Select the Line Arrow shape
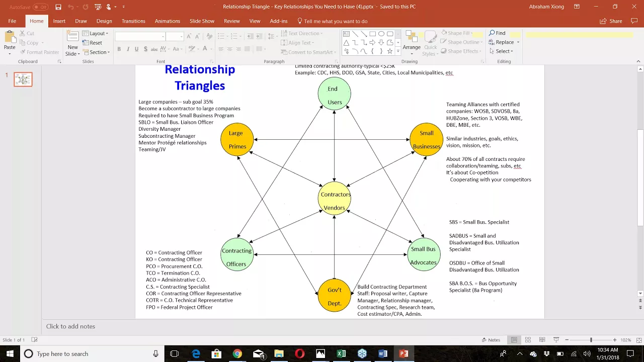Image resolution: width=644 pixels, height=362 pixels. (x=364, y=34)
